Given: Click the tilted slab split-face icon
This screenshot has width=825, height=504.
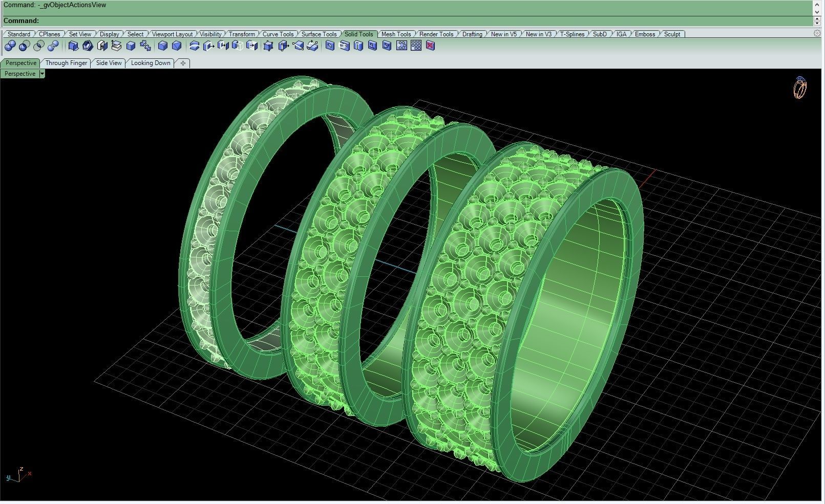Looking at the screenshot, I should 298,46.
